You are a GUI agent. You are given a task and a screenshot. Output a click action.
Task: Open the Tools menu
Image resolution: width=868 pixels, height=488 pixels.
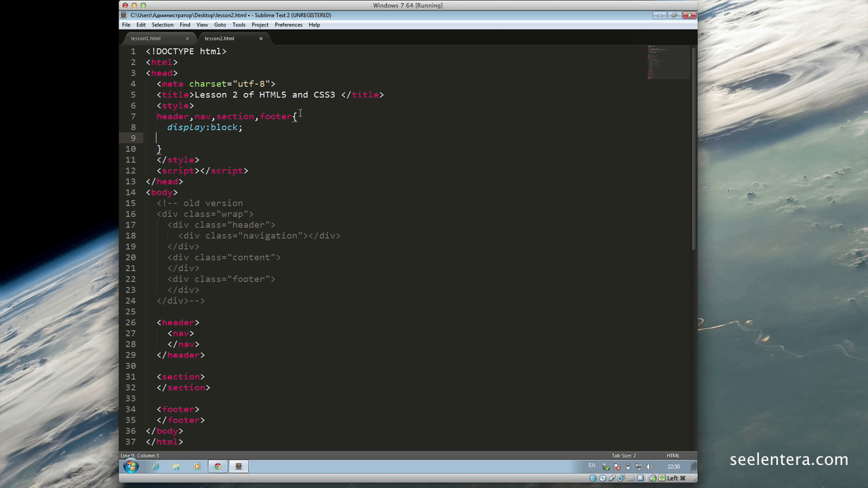239,24
